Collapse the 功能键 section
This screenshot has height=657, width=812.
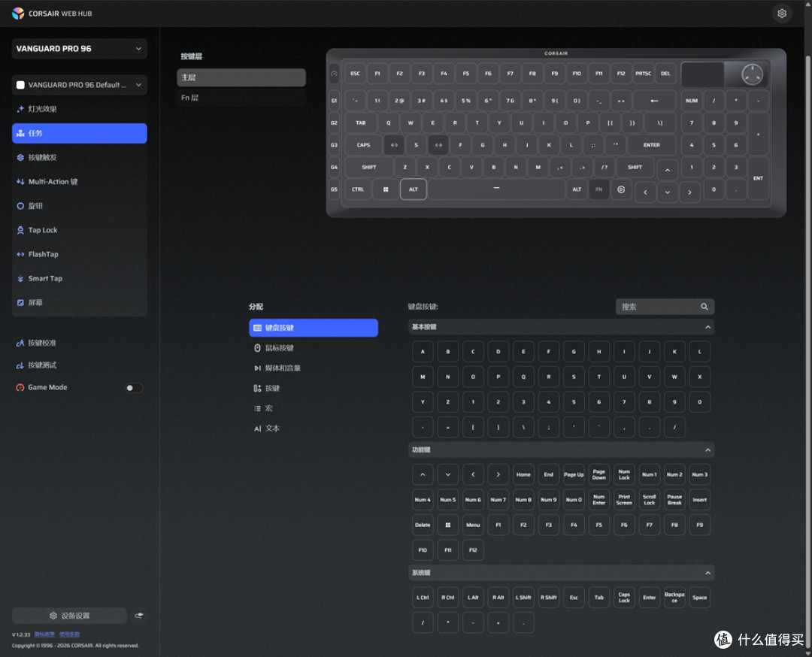pos(707,450)
